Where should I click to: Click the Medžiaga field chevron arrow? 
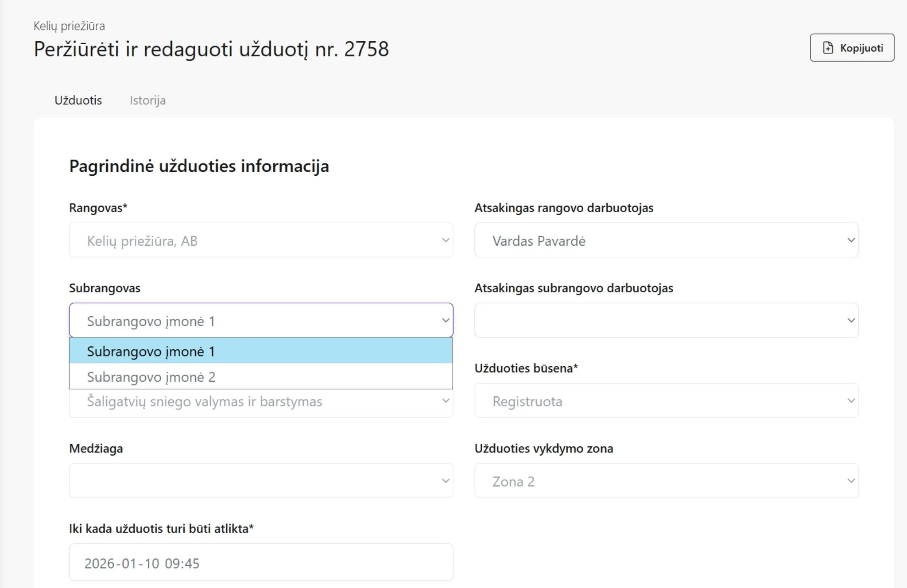pyautogui.click(x=446, y=481)
